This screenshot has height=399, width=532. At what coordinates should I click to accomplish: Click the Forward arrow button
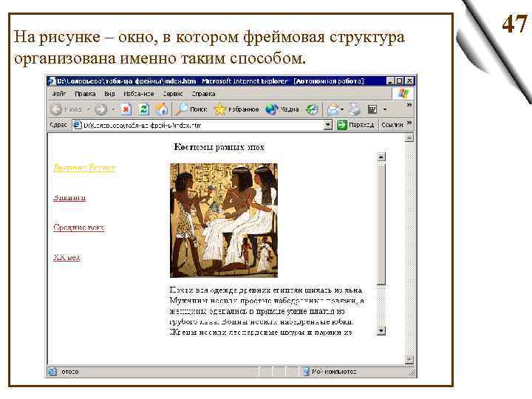(100, 109)
